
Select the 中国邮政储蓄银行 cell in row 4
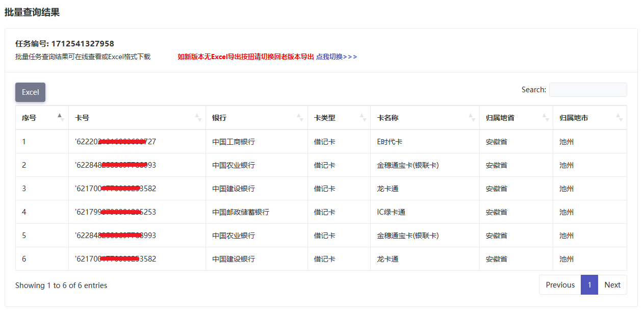click(x=241, y=212)
